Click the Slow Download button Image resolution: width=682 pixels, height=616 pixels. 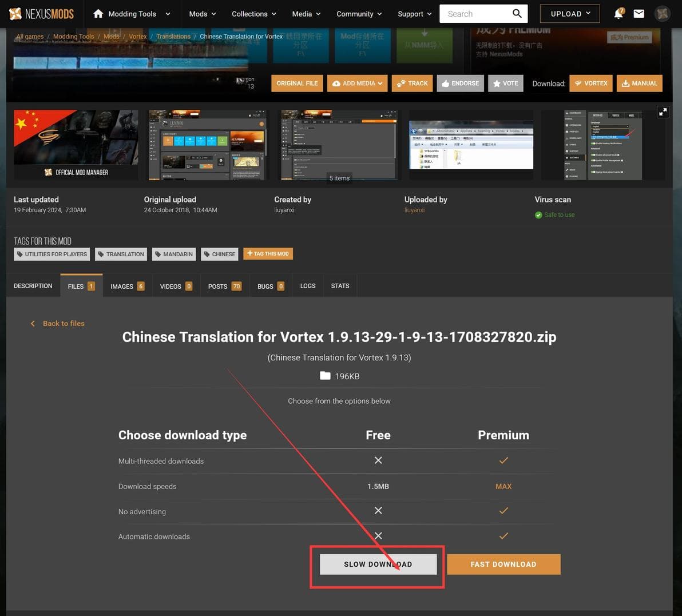tap(378, 564)
